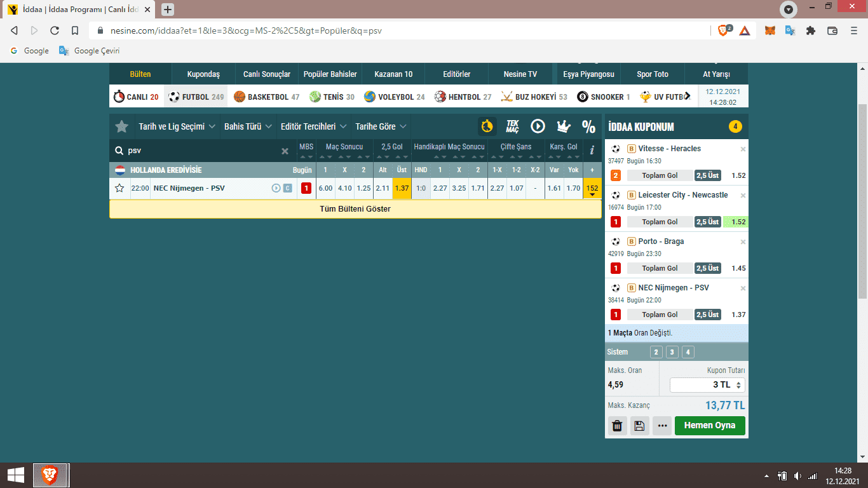Remove Vitesse - Heracles from the coupon
The image size is (868, 488).
click(x=743, y=149)
